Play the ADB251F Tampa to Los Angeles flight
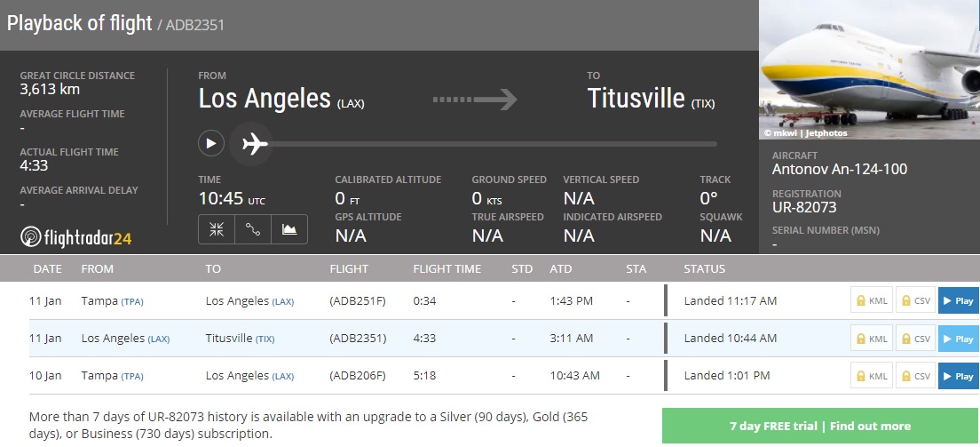980x447 pixels. (x=958, y=301)
